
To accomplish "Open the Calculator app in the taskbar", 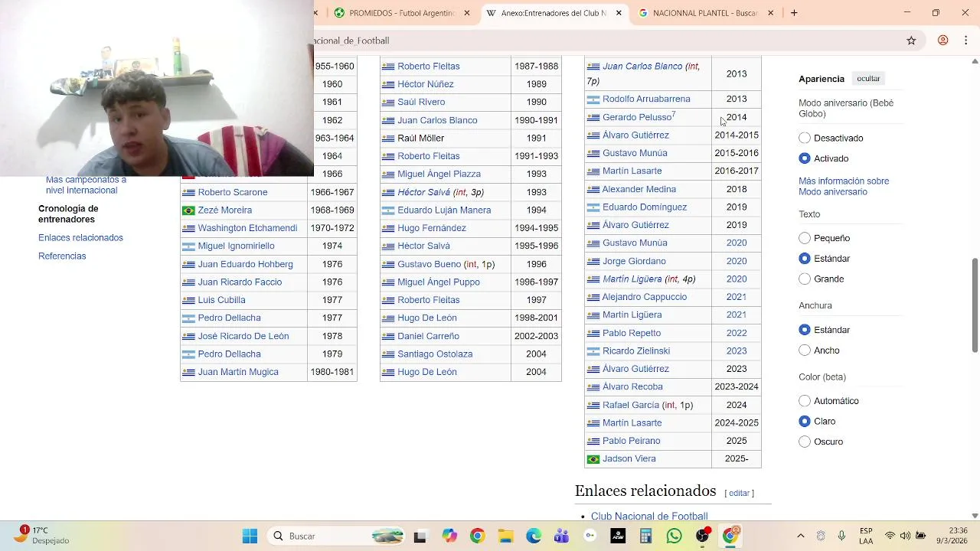I will [645, 536].
